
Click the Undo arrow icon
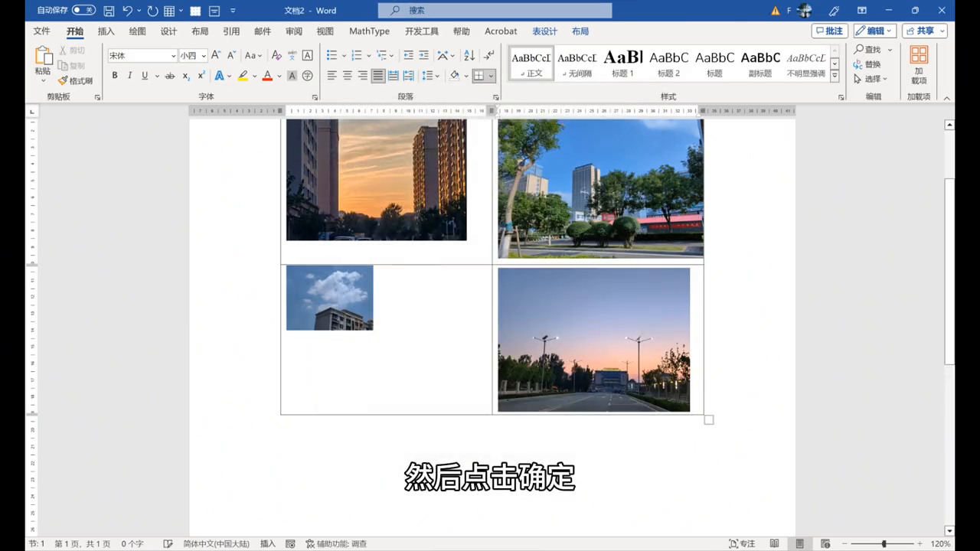point(128,11)
